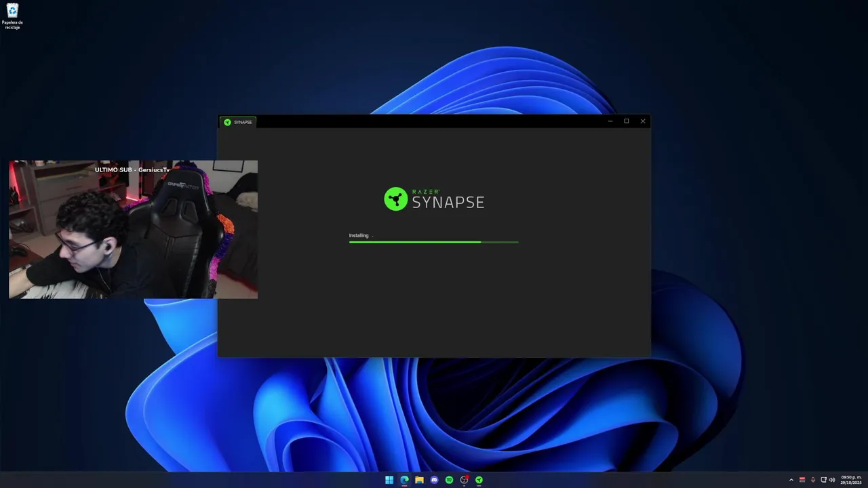Click the webcam overlay video

click(133, 230)
